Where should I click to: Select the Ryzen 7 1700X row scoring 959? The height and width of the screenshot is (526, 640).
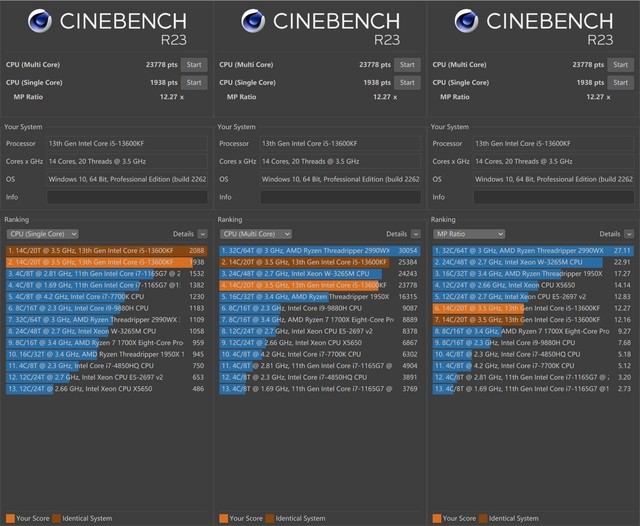click(x=107, y=343)
